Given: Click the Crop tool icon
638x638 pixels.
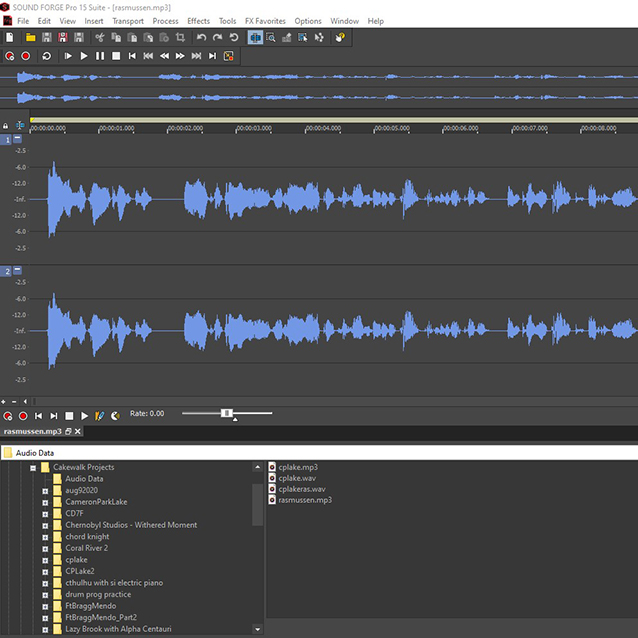Looking at the screenshot, I should click(x=180, y=38).
